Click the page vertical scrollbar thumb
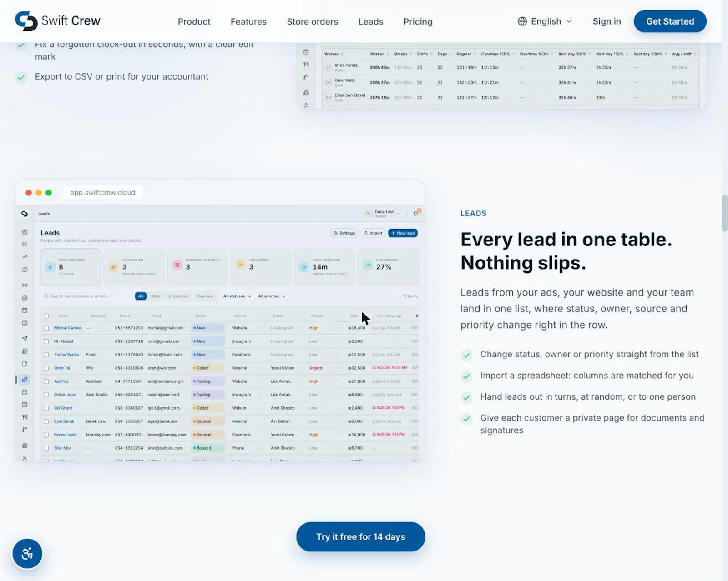The height and width of the screenshot is (581, 728). (724, 214)
